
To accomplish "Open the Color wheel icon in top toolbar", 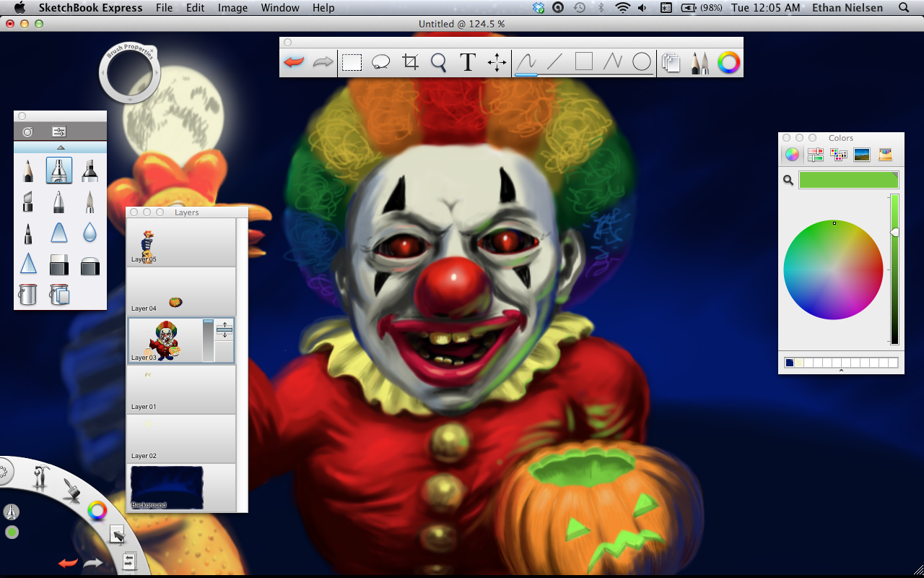I will pos(728,63).
